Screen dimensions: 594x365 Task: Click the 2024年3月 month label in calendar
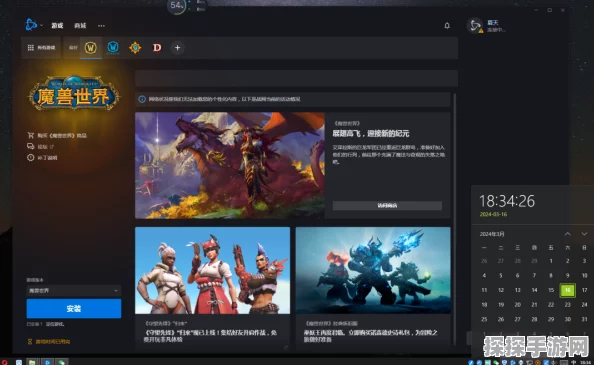pos(492,234)
